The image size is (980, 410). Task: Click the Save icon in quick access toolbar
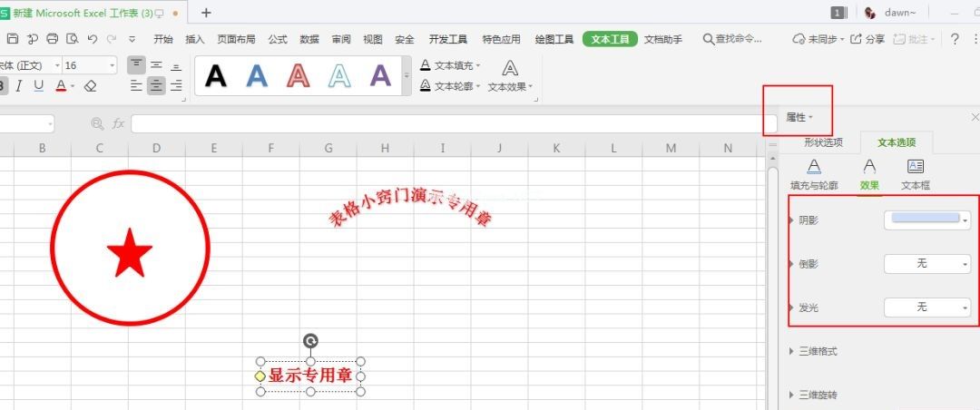tap(13, 39)
